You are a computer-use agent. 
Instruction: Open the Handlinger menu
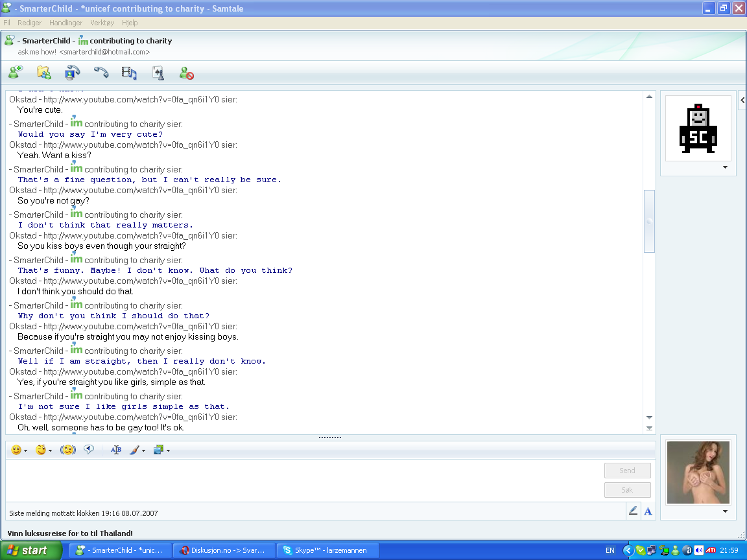coord(65,23)
